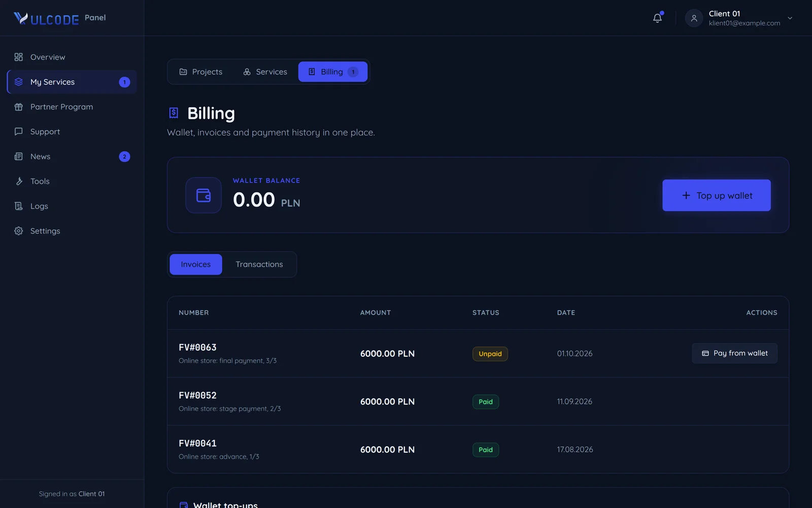This screenshot has width=812, height=508.
Task: Click 'Online store: advance, 1/3' text
Action: 219,457
